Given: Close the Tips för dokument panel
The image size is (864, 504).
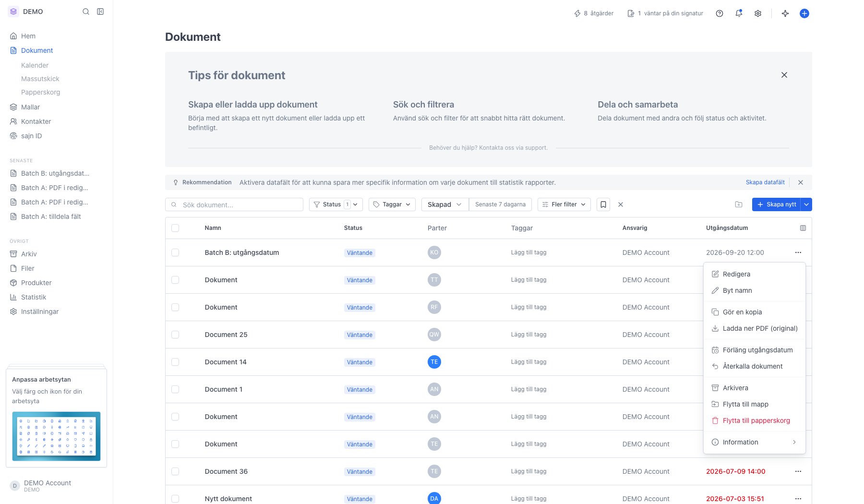Looking at the screenshot, I should click(784, 75).
